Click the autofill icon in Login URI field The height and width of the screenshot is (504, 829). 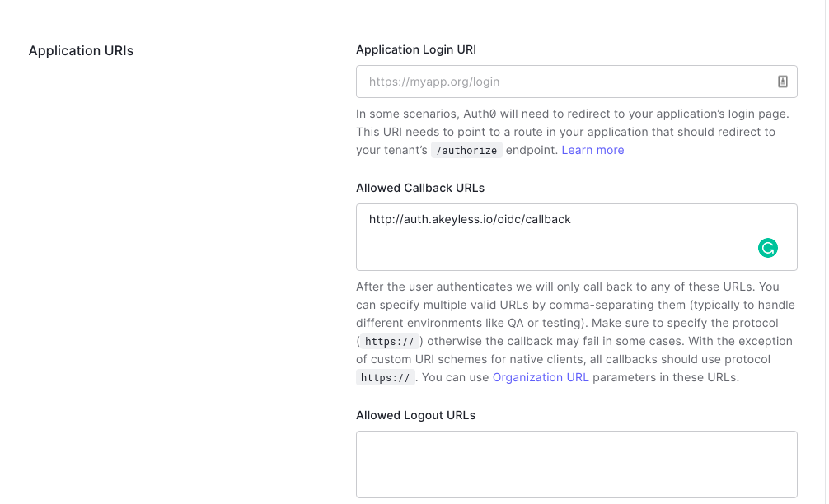(783, 82)
